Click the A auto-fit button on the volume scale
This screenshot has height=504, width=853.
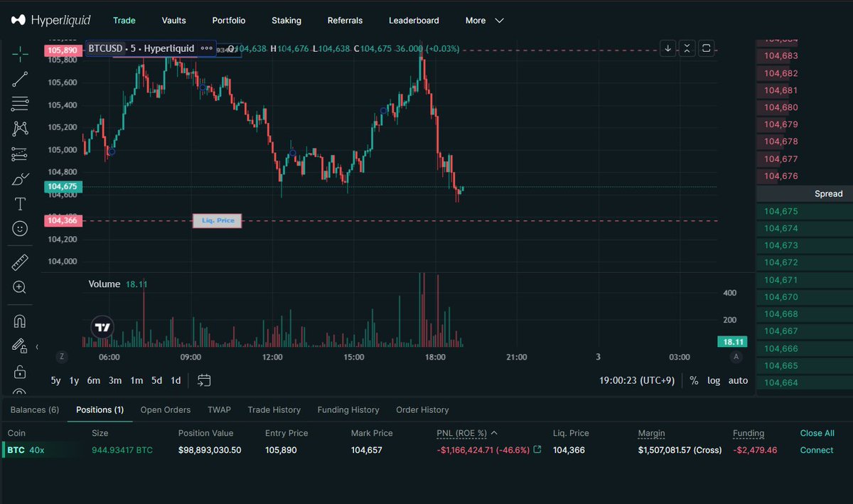click(x=736, y=357)
